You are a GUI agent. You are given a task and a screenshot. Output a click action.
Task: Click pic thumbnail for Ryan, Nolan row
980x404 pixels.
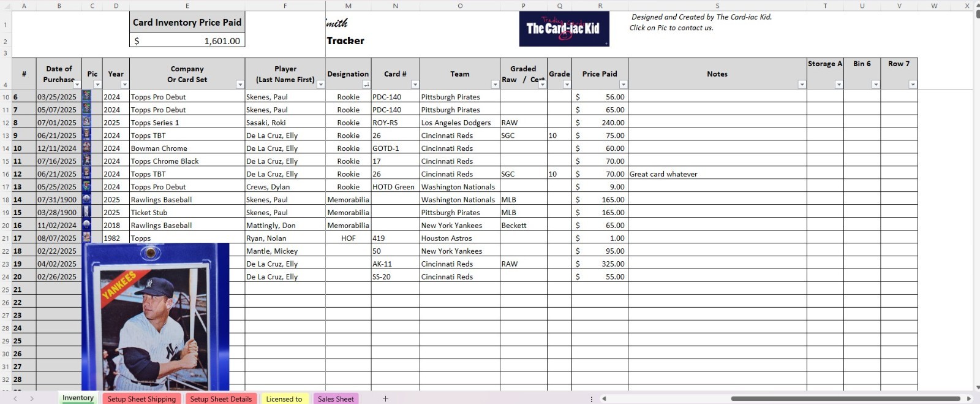point(86,237)
